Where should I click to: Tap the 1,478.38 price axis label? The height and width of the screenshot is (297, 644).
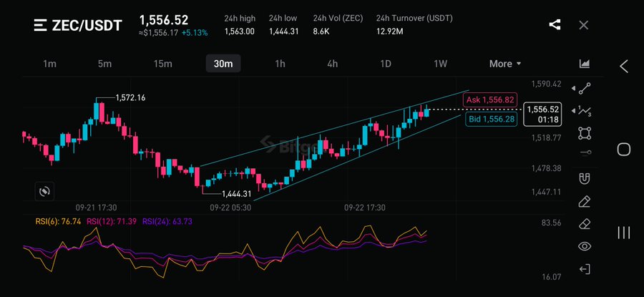[x=546, y=168]
